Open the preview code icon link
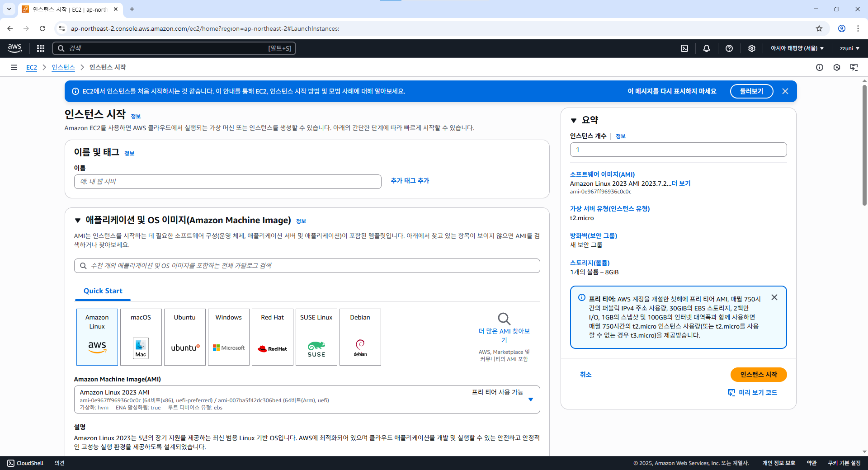This screenshot has width=868, height=470. point(752,393)
